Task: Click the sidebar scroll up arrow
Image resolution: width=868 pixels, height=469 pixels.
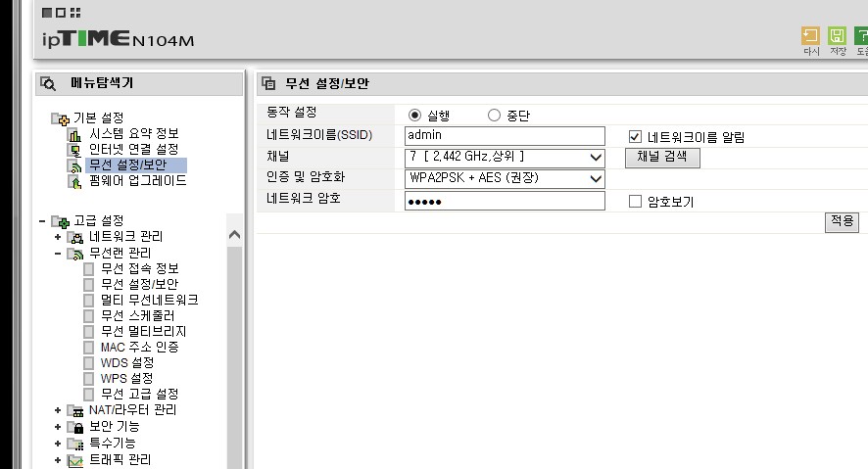Action: (x=235, y=235)
